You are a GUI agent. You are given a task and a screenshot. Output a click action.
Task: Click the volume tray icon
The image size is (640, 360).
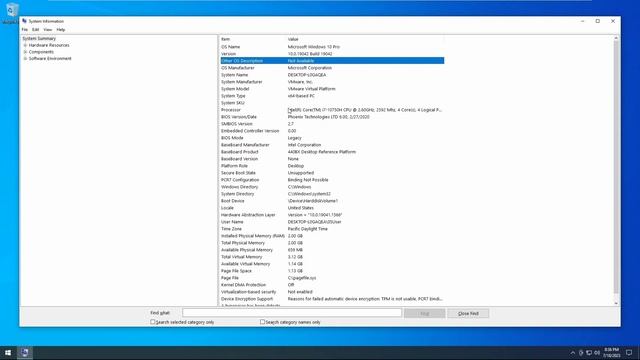click(597, 353)
